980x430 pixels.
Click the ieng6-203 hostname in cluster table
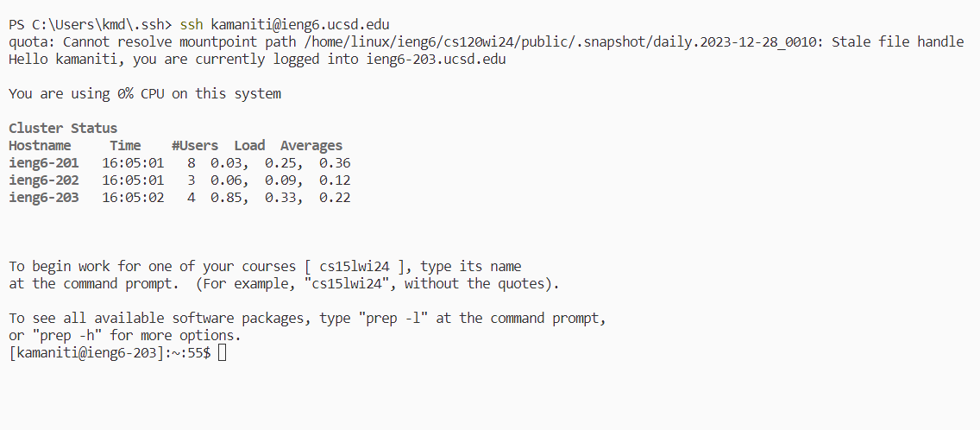click(x=44, y=198)
